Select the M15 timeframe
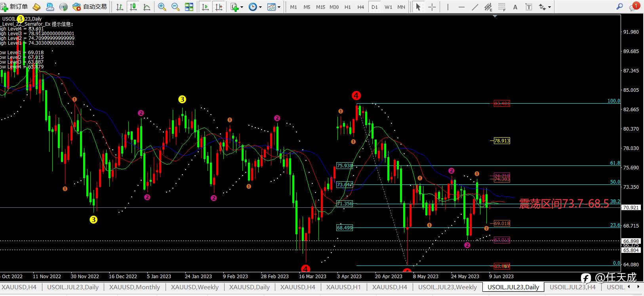The width and height of the screenshot is (644, 296). [320, 7]
